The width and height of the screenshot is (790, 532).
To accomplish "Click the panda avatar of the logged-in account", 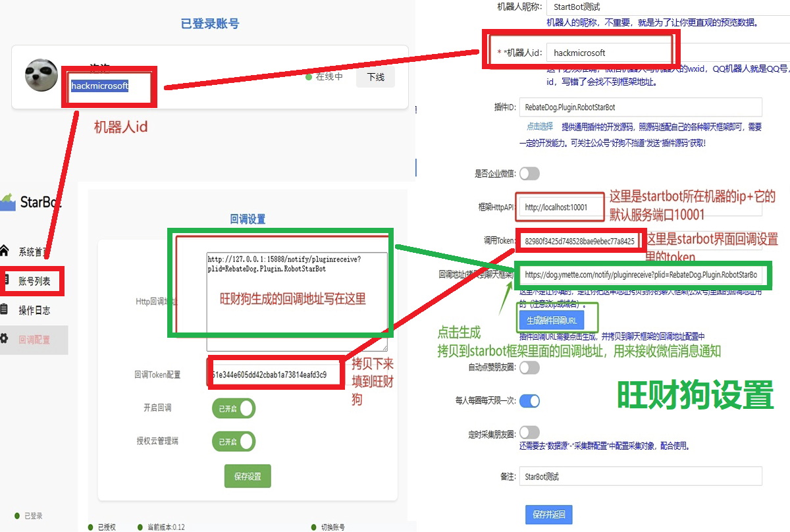I will point(41,75).
